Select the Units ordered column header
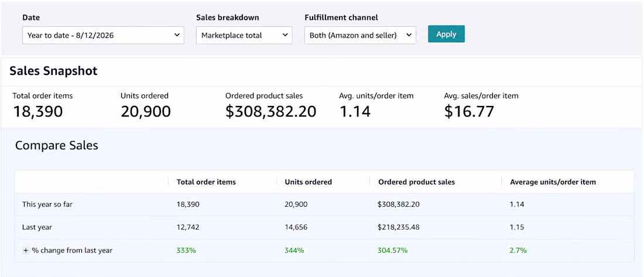 click(309, 182)
